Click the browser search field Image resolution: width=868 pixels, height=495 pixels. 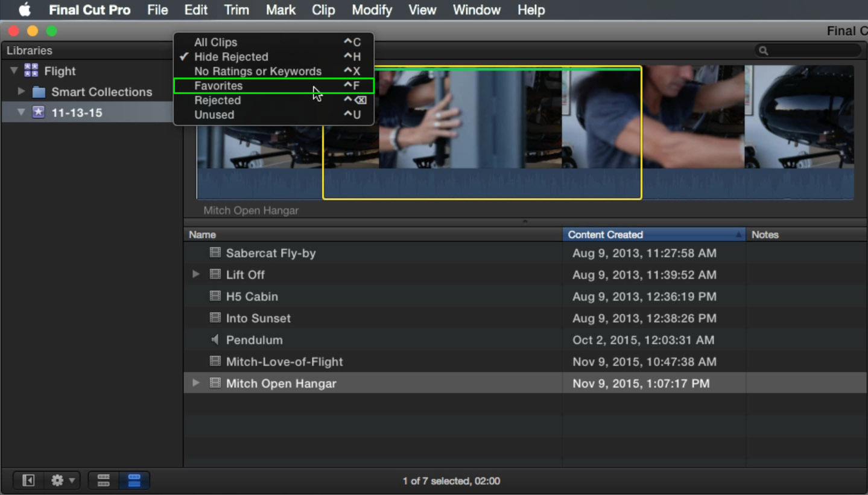(x=808, y=51)
